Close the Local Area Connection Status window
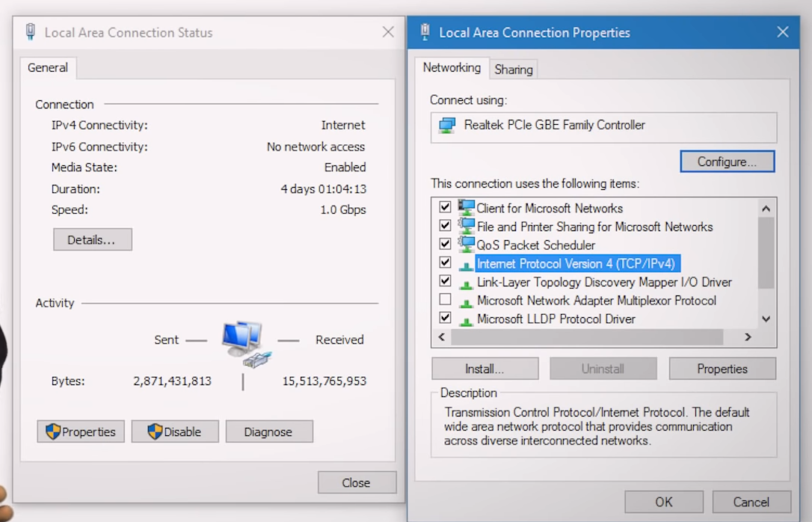Viewport: 812px width, 522px height. point(388,32)
